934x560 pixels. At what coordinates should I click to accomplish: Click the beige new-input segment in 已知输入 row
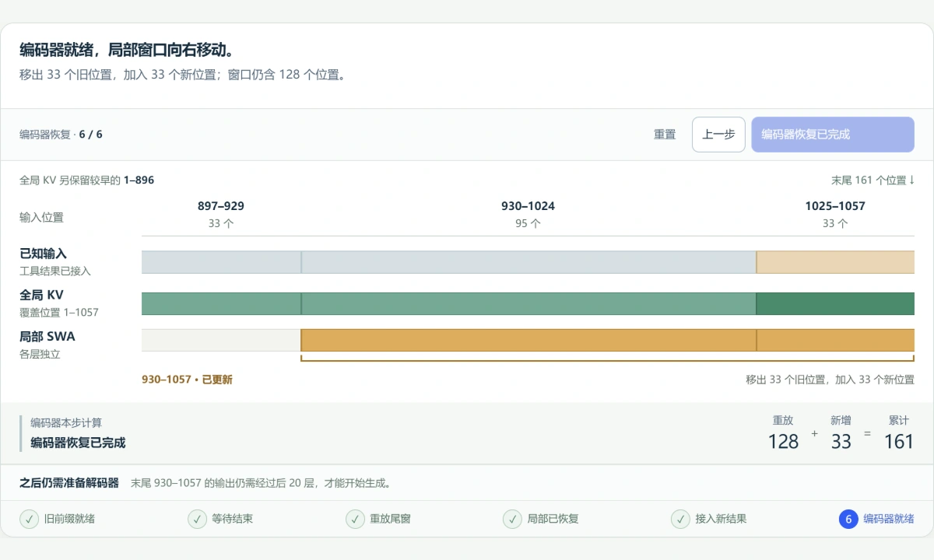[x=835, y=262]
